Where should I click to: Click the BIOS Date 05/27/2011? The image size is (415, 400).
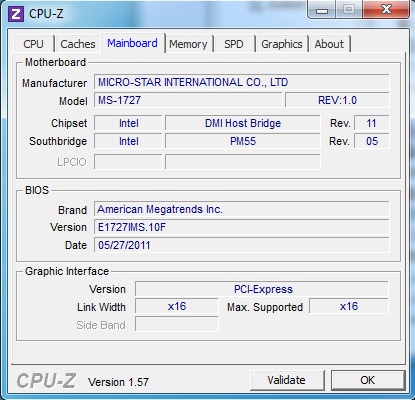[x=242, y=245]
